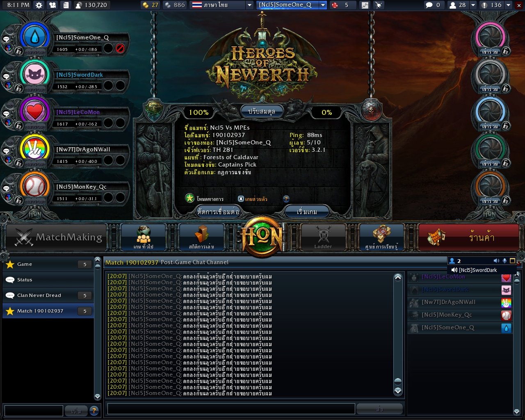
Task: Select [Nw7T]DrAgoNWall in the channel user list
Action: click(460, 303)
